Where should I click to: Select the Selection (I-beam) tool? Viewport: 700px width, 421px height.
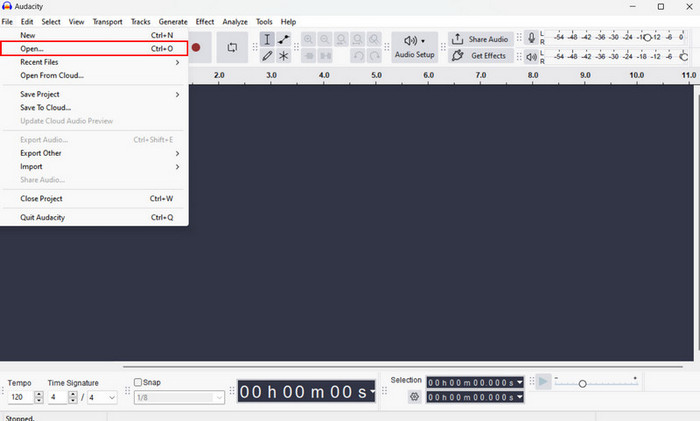pyautogui.click(x=267, y=39)
